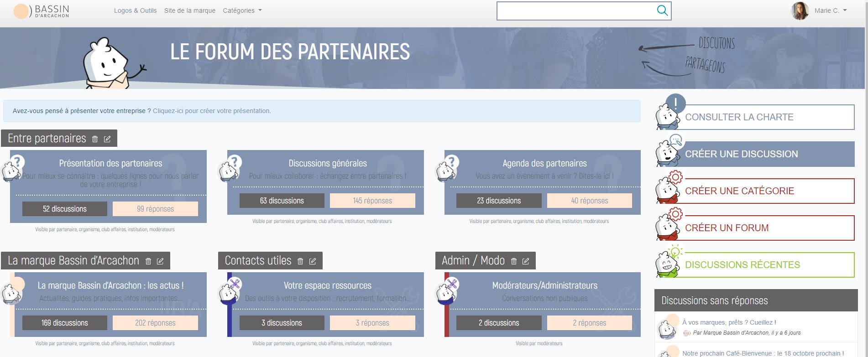Click Discussions sans réponses heading
The height and width of the screenshot is (357, 868).
[715, 300]
